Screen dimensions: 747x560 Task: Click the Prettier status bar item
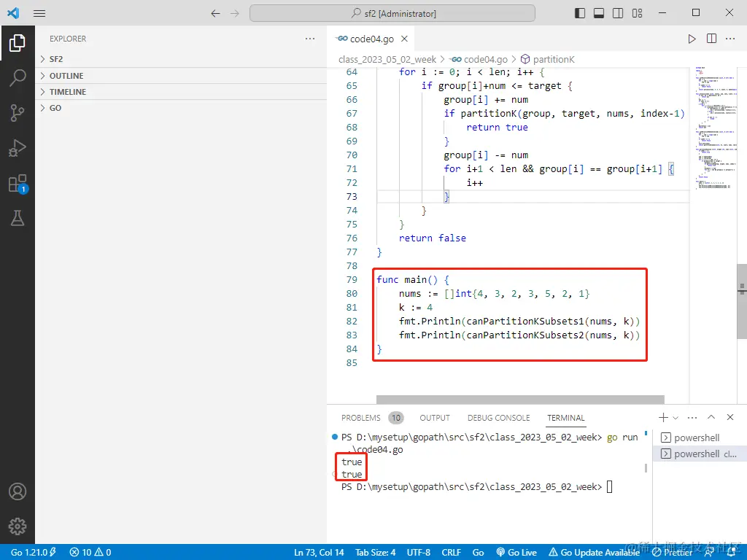pyautogui.click(x=672, y=552)
